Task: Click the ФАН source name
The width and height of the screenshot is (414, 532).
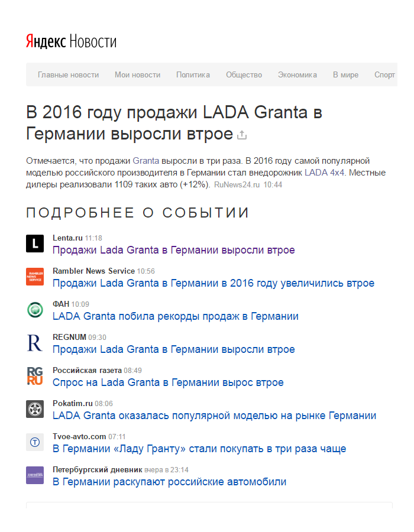Action: [61, 304]
